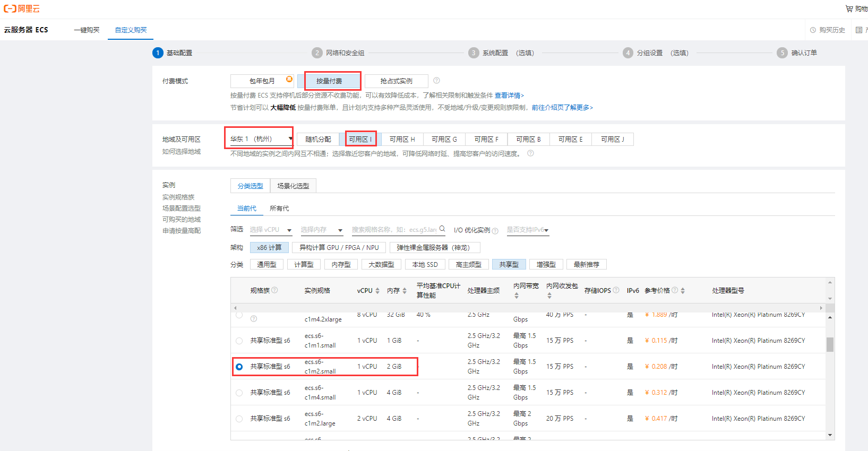
Task: Choose 异构计算 GPU / FPGA / NPU architecture
Action: pyautogui.click(x=339, y=248)
